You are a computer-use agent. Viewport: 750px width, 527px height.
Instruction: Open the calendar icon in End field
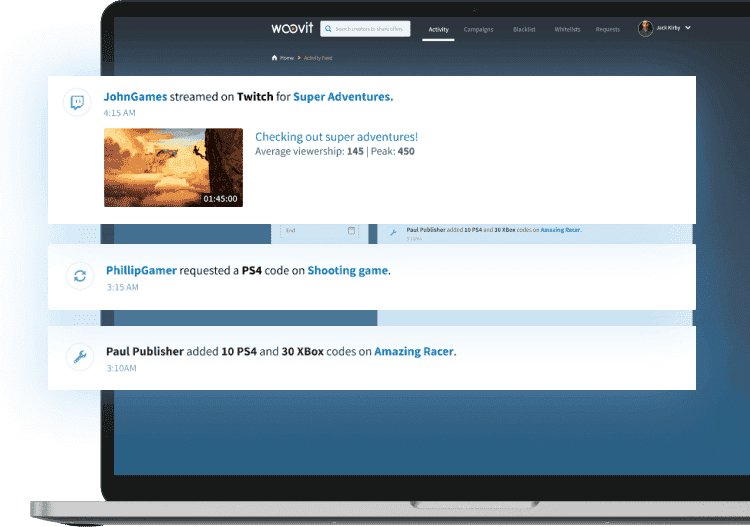coord(352,231)
